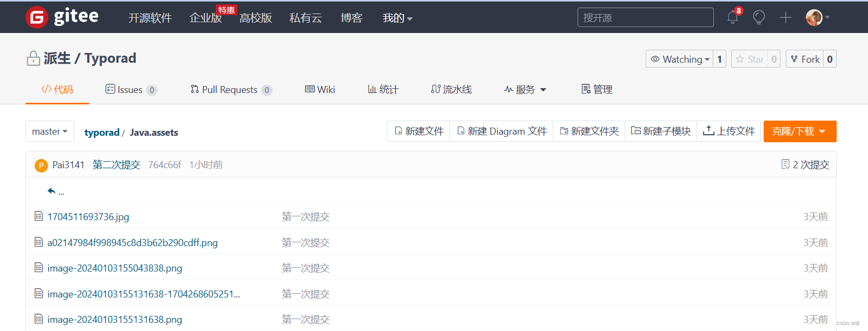Open file image-20240103155131638.png
Image resolution: width=868 pixels, height=331 pixels.
(x=115, y=319)
